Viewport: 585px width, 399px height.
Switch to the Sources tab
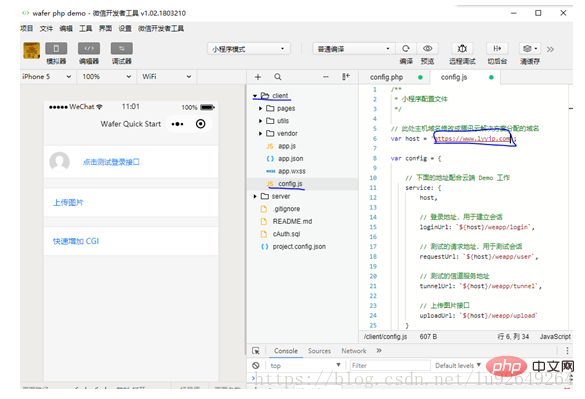click(319, 351)
